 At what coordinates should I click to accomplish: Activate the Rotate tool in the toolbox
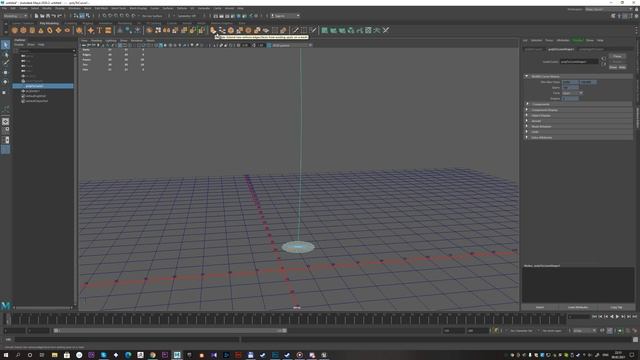pos(5,82)
